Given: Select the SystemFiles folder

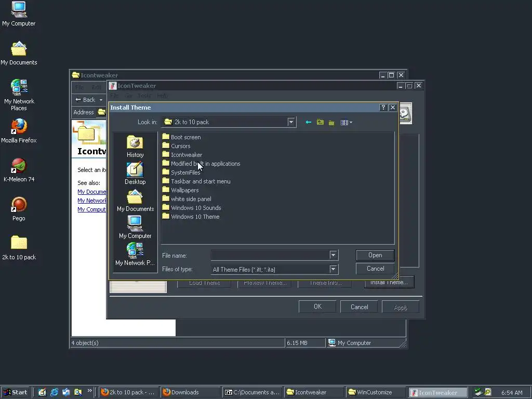Looking at the screenshot, I should click(x=181, y=172).
